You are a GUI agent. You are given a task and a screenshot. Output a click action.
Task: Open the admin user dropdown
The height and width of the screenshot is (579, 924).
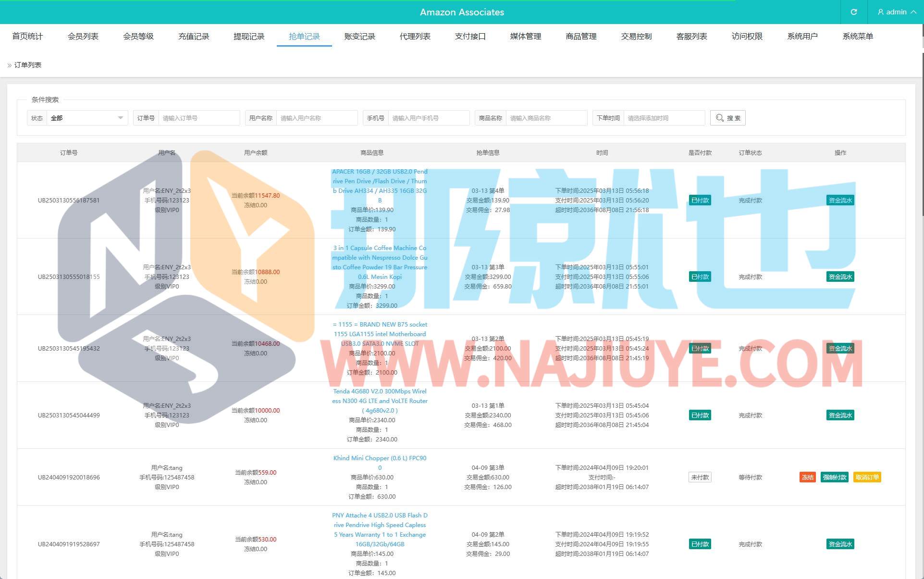(x=896, y=12)
